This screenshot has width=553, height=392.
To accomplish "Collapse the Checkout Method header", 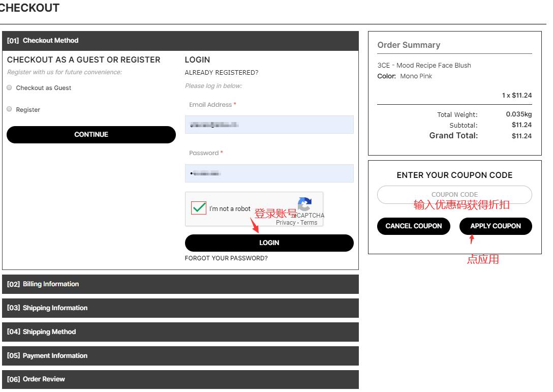I will tap(180, 41).
